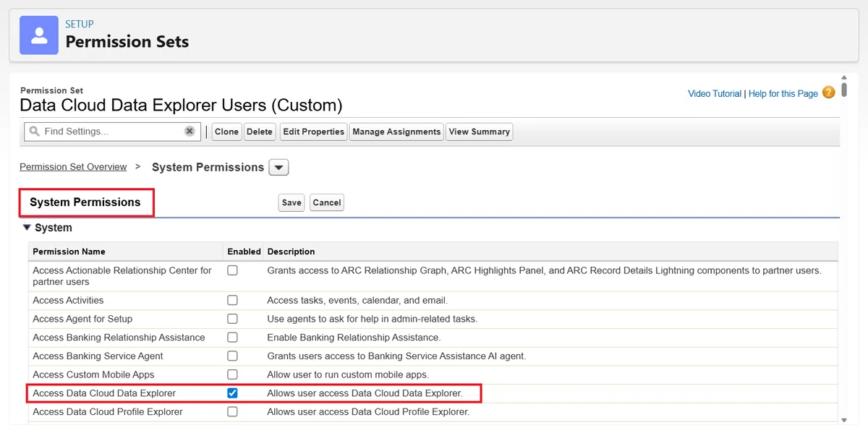Image resolution: width=868 pixels, height=433 pixels.
Task: Click the Delete button
Action: click(259, 132)
